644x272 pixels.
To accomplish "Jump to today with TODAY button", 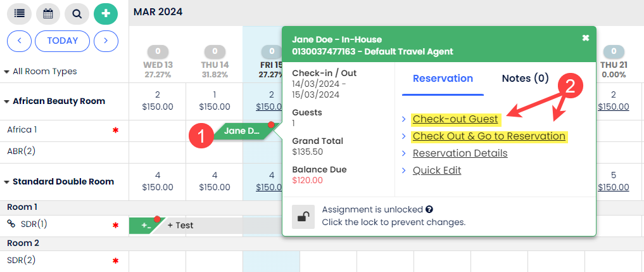I will [x=62, y=41].
